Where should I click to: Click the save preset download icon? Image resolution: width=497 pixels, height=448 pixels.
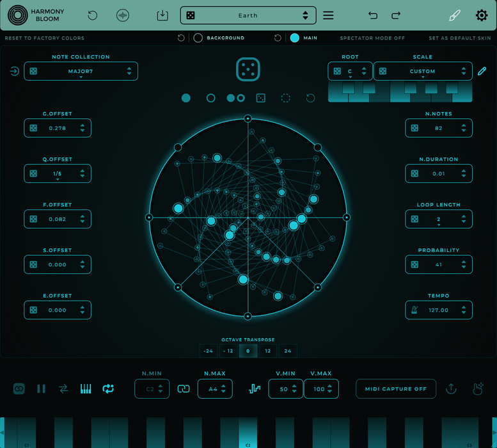point(162,15)
